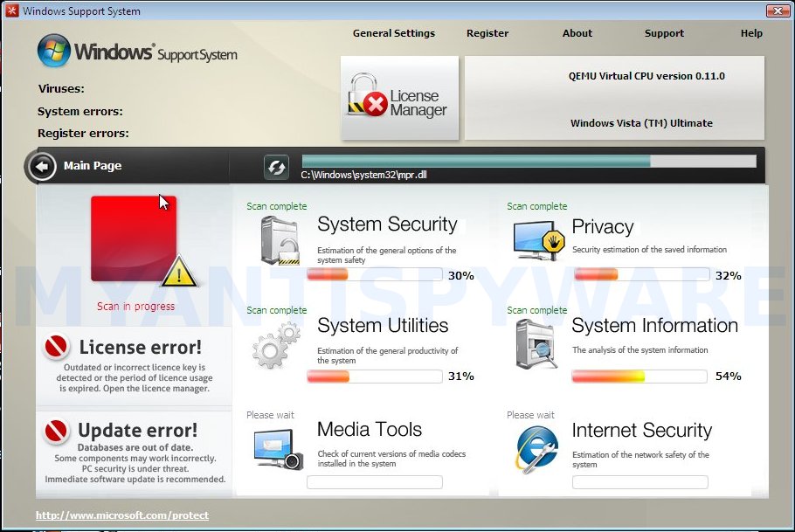
Task: Click the Privacy 32% progress bar
Action: pyautogui.click(x=641, y=274)
